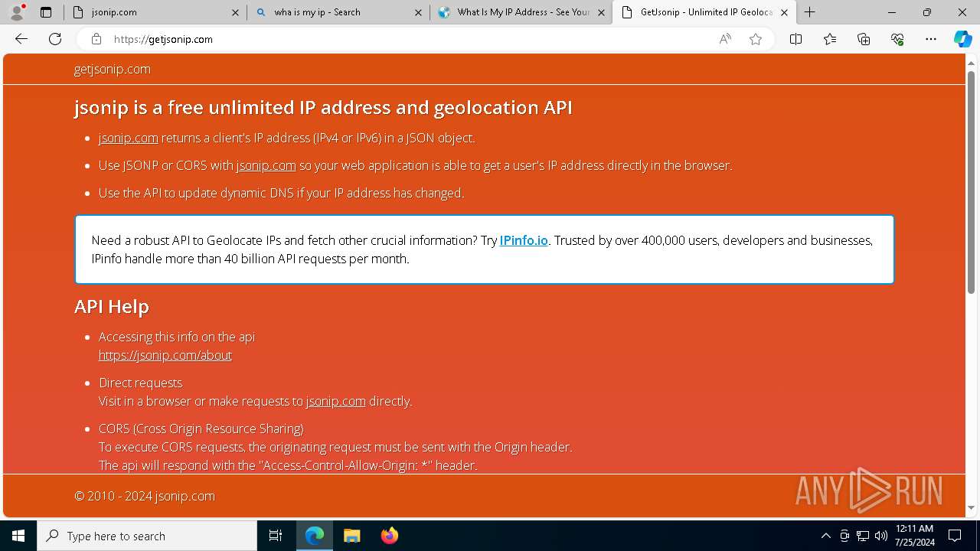
Task: Click the scrollbar down arrow
Action: point(972,507)
